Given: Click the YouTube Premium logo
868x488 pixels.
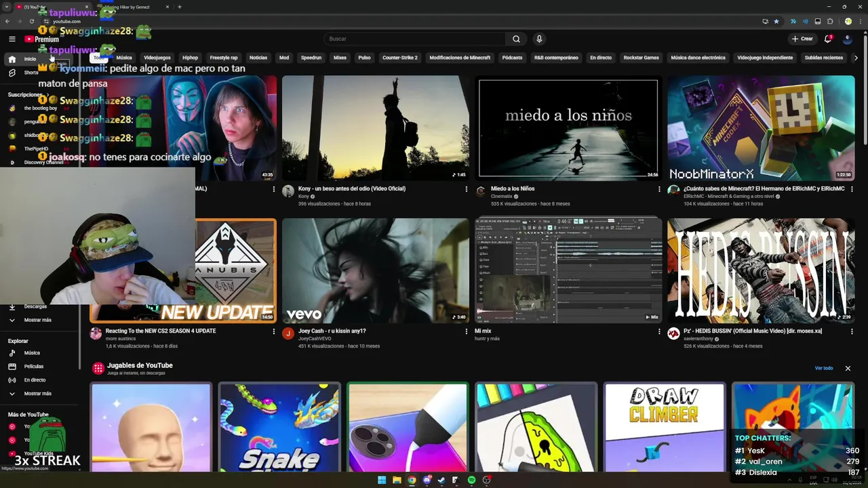Looking at the screenshot, I should click(42, 39).
